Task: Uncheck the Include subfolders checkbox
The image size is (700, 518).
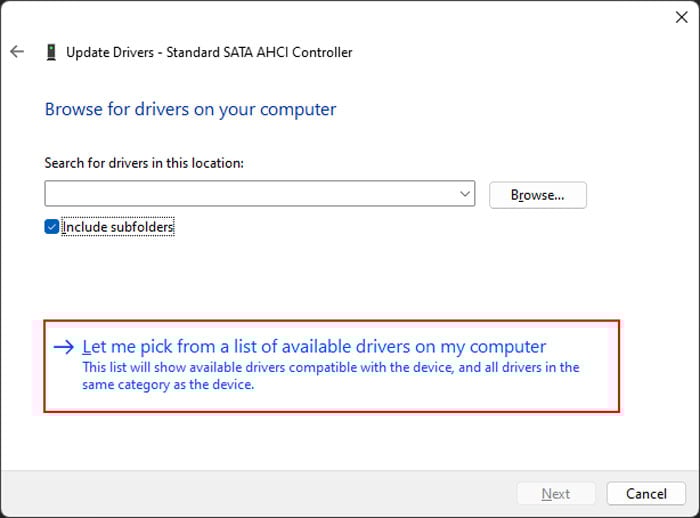Action: 52,227
